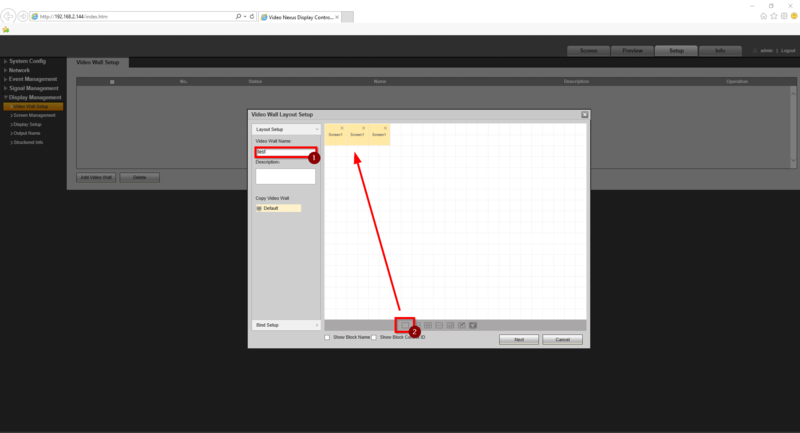Click the Next button
The height and width of the screenshot is (433, 800).
click(x=519, y=340)
